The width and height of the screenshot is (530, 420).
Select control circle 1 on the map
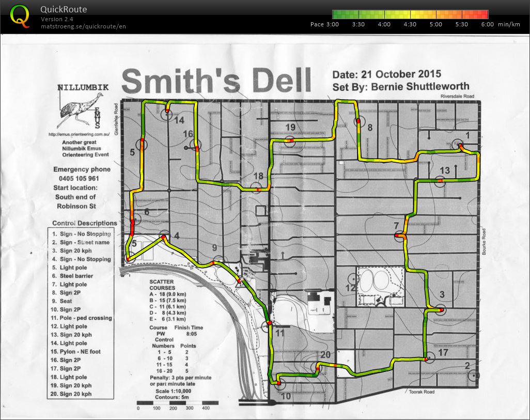pyautogui.click(x=458, y=145)
